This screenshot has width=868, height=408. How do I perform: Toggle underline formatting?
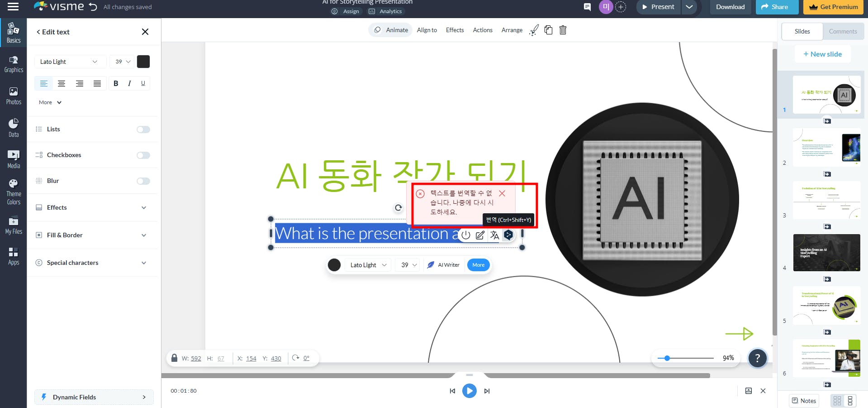coord(143,83)
